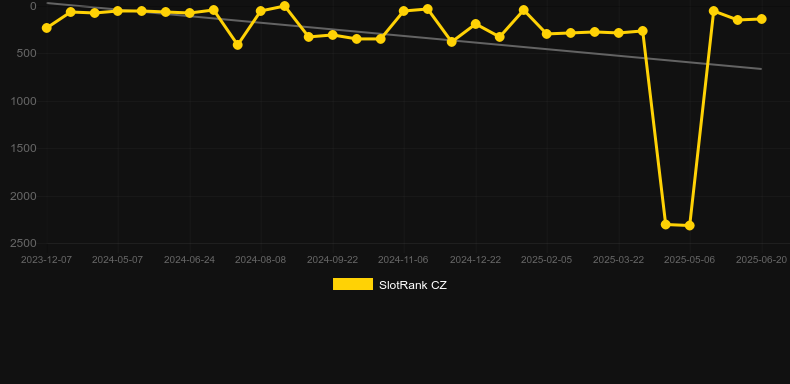Viewport: 790px width, 384px height.
Task: Select the last data point at 2025-06-20
Action: tap(761, 19)
